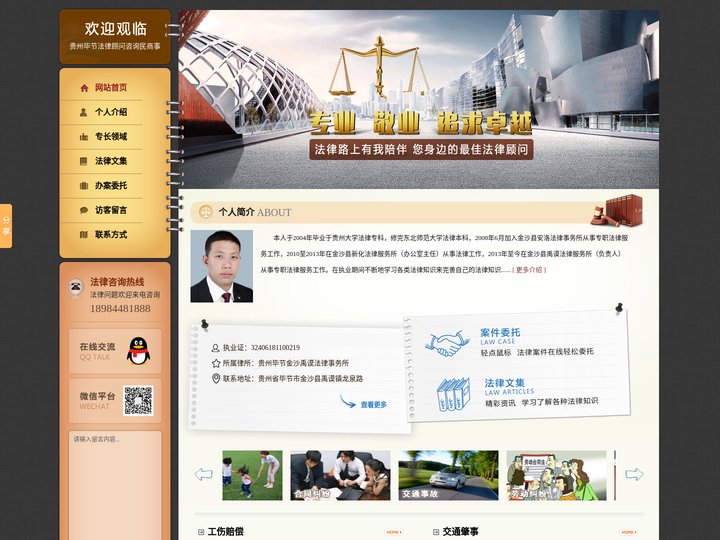
Task: Click the message textarea 请输入留言内容
Action: click(115, 485)
